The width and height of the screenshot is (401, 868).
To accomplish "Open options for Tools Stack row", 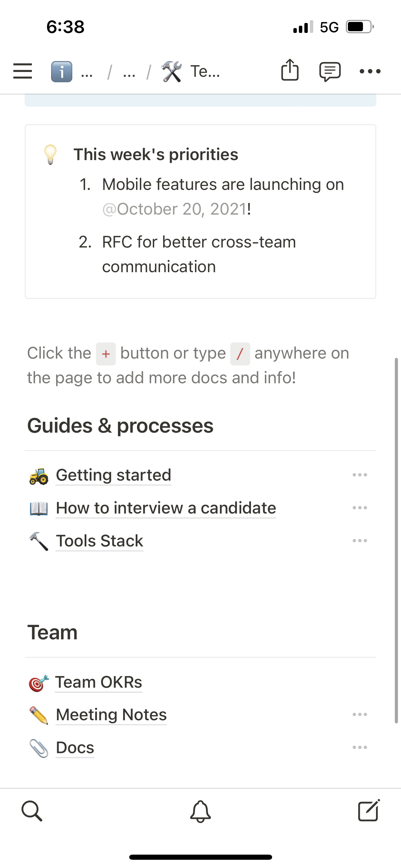I will (x=360, y=541).
